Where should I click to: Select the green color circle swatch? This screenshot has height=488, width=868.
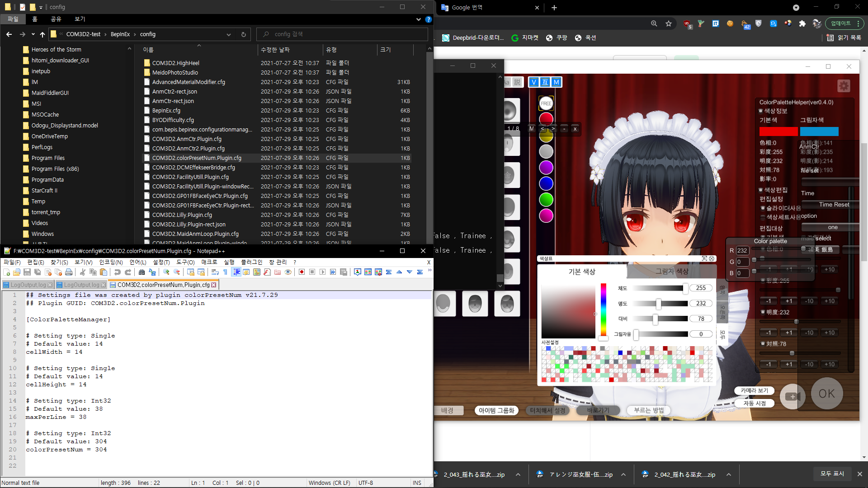click(x=546, y=200)
